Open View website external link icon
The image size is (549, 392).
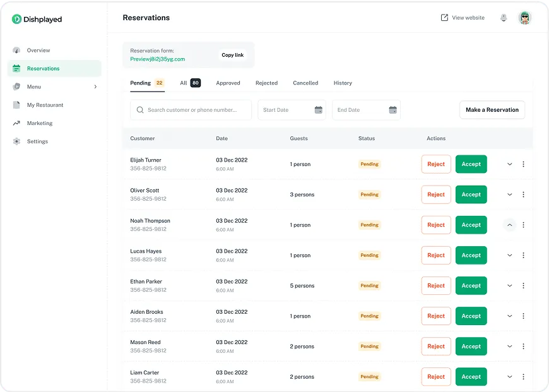[x=444, y=18]
